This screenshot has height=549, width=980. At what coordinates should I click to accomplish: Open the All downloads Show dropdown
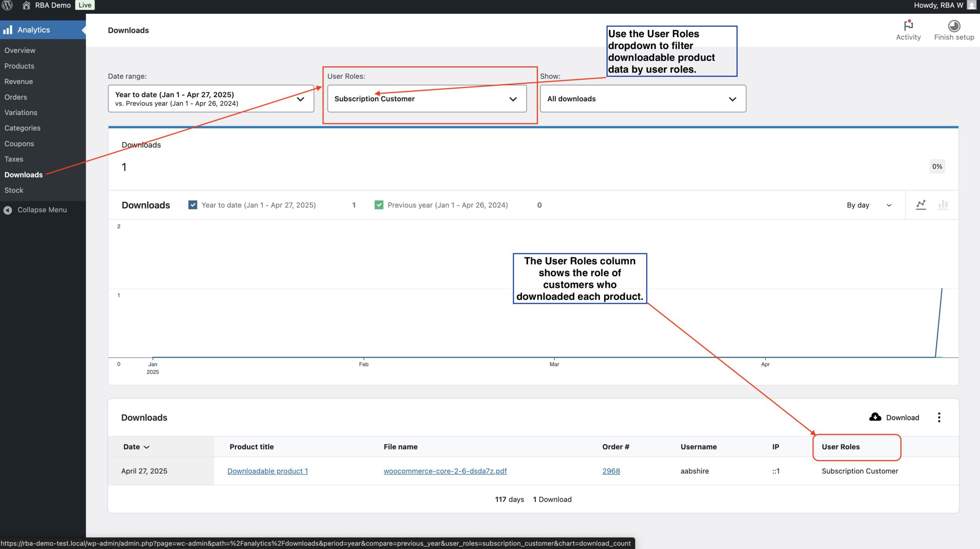pyautogui.click(x=643, y=99)
